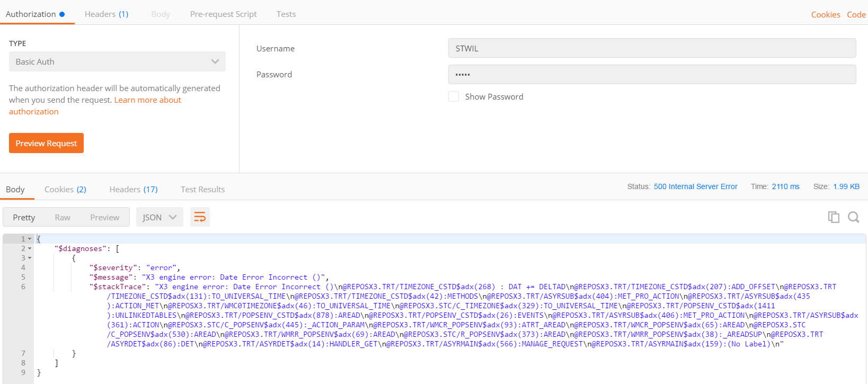The image size is (868, 384).
Task: Click the "$severity" key in JSON
Action: coord(113,267)
